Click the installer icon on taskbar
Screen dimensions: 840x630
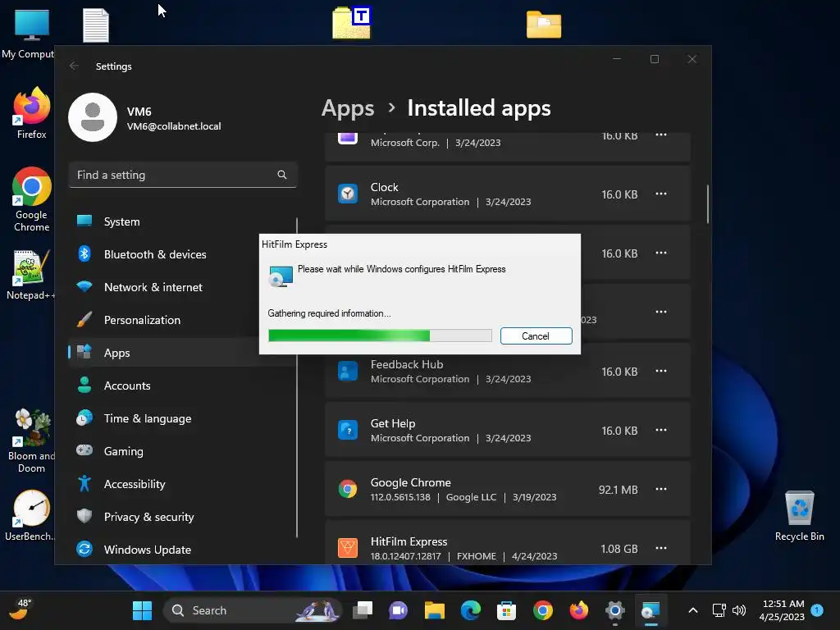[651, 610]
